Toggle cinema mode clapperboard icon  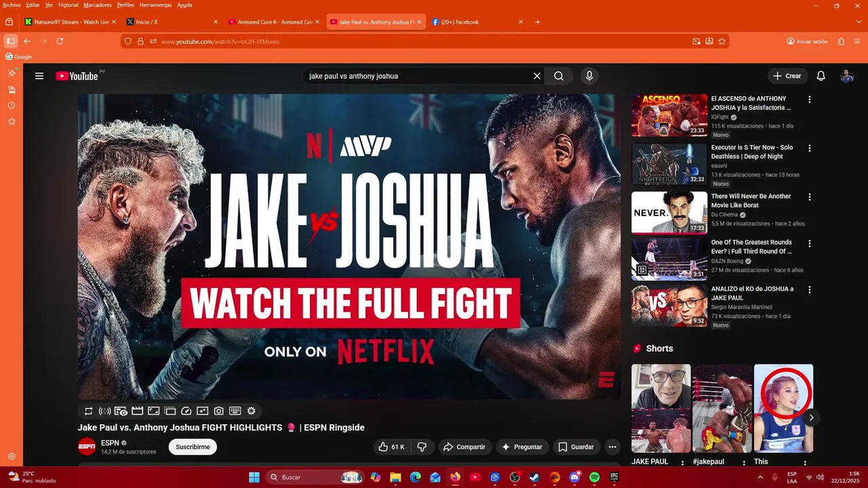(x=137, y=411)
